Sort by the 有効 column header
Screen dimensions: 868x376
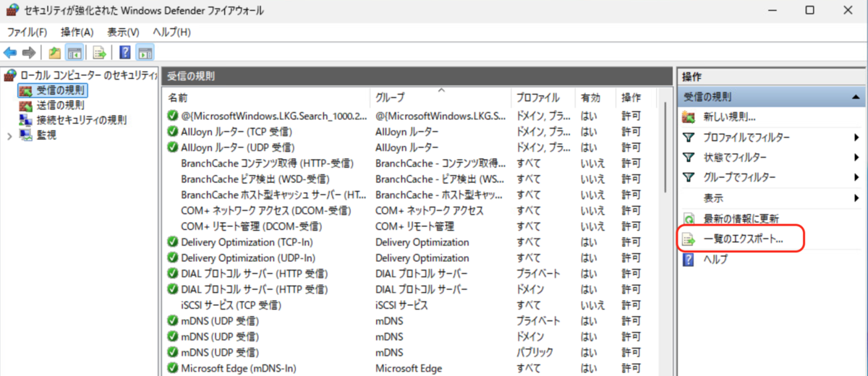click(x=595, y=98)
